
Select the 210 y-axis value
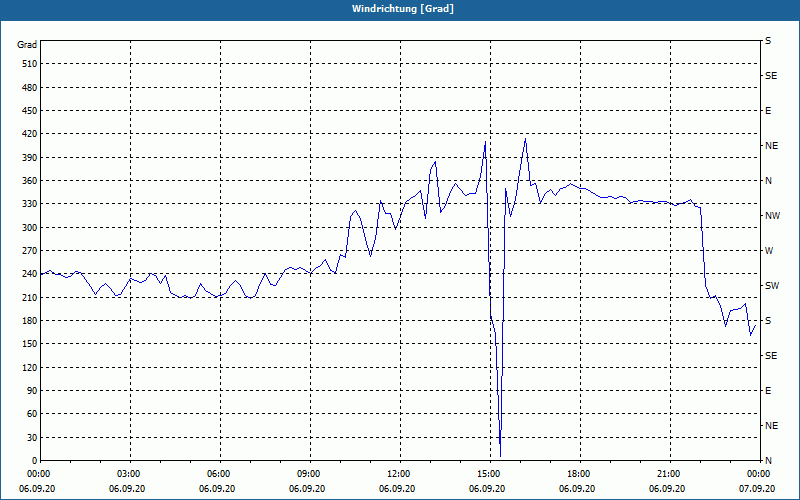tap(30, 297)
